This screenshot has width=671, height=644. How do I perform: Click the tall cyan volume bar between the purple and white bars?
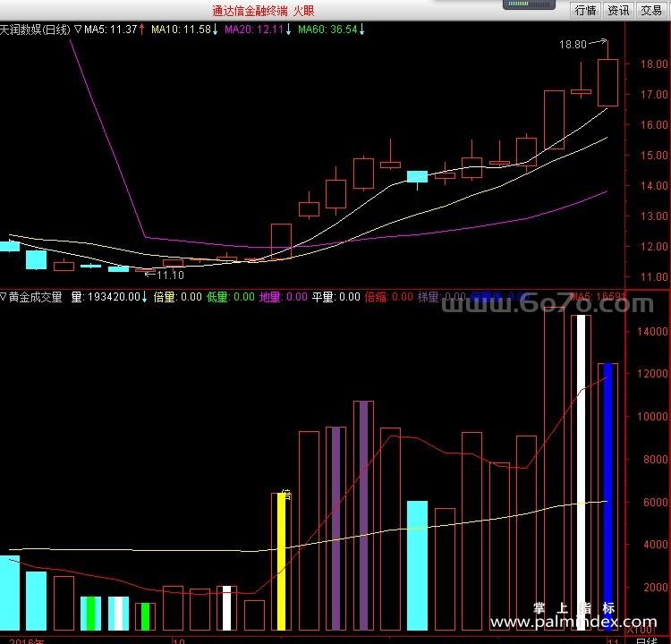pyautogui.click(x=417, y=565)
